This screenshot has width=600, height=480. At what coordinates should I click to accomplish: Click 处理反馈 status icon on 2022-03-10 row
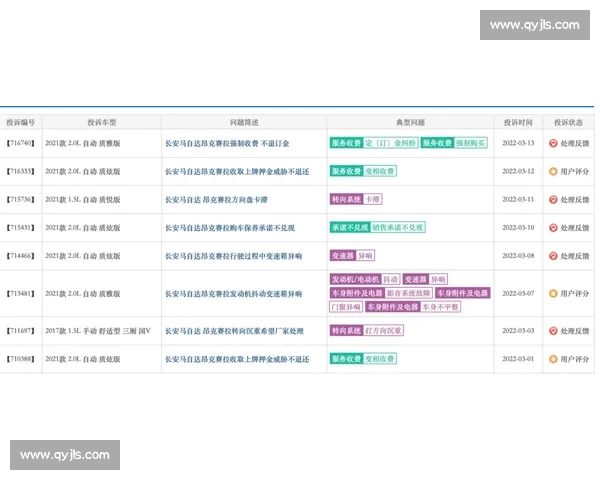553,227
